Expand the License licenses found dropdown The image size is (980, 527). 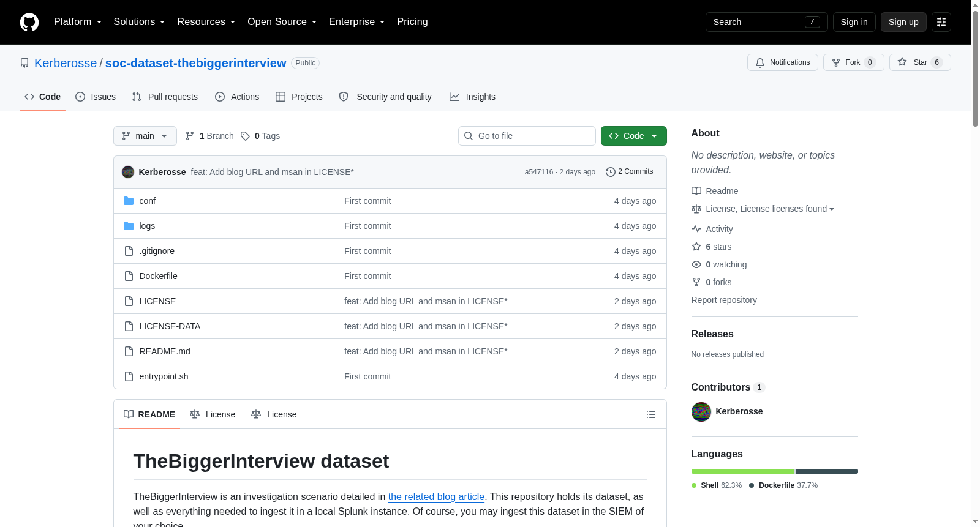click(x=770, y=209)
